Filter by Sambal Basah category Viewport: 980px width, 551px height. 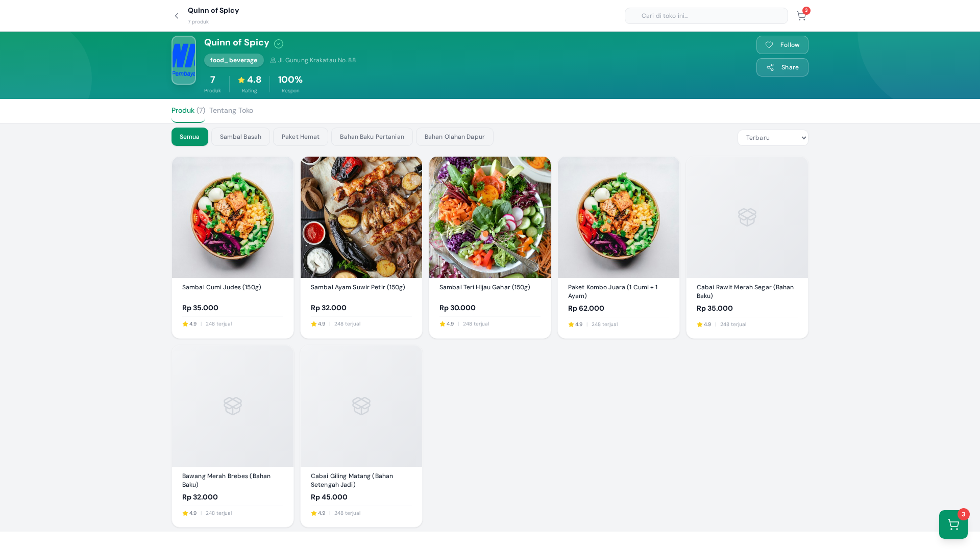pos(240,137)
